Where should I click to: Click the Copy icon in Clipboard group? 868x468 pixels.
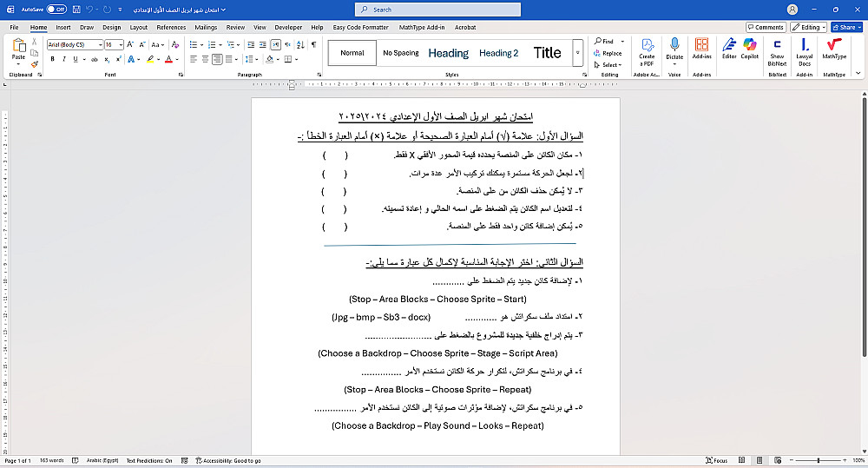[35, 53]
